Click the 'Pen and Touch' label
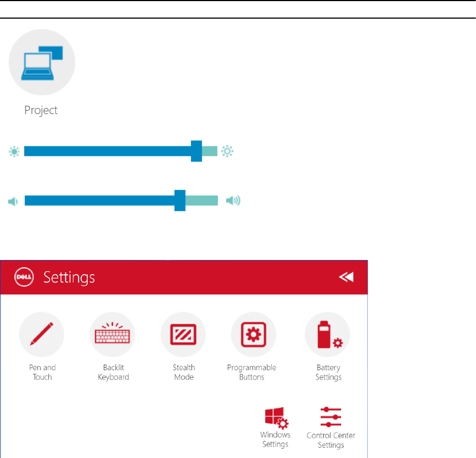 tap(42, 372)
